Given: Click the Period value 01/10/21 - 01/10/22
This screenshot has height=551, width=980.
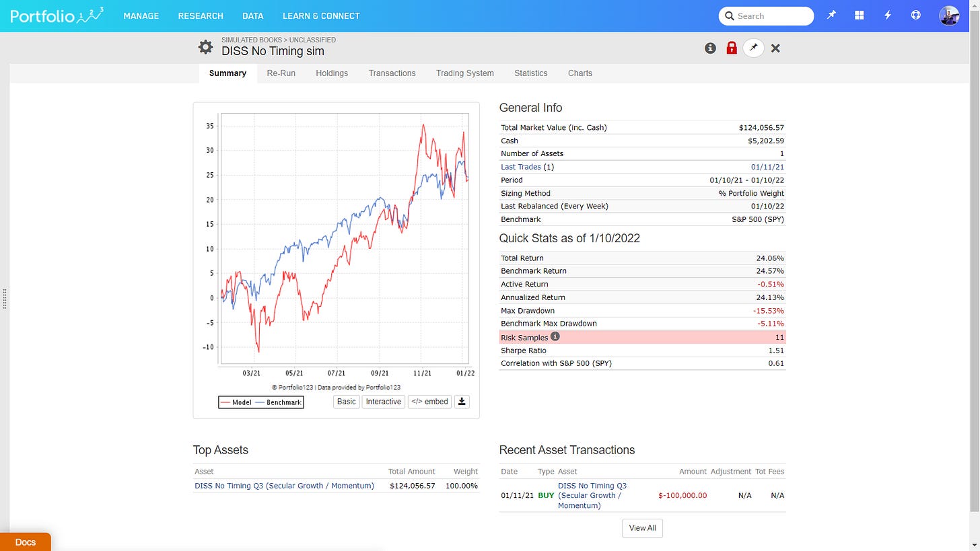Looking at the screenshot, I should (747, 180).
